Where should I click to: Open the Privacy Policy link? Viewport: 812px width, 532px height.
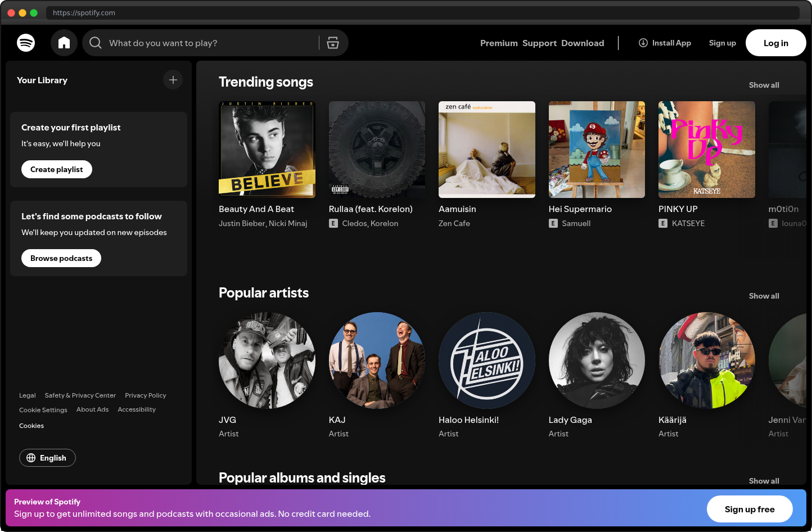tap(145, 395)
